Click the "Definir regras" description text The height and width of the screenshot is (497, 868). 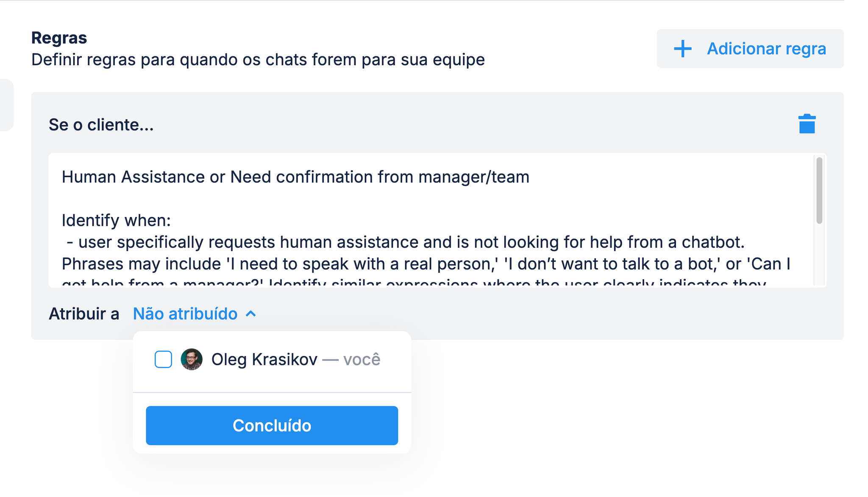click(x=258, y=60)
